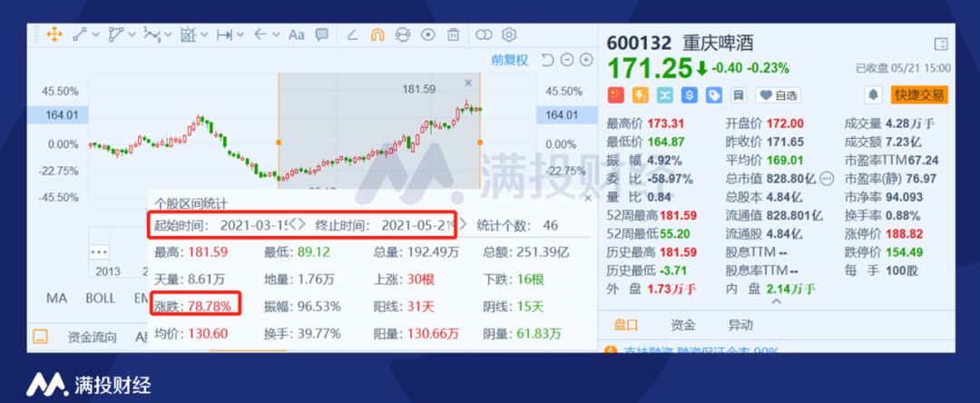Click 52周最高 181.59 value
This screenshot has height=403, width=980.
pyautogui.click(x=680, y=215)
